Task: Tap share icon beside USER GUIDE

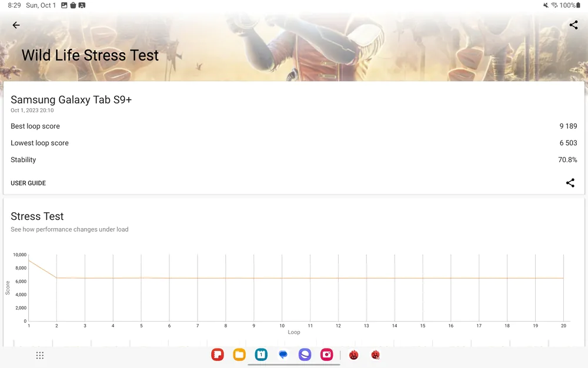Action: click(570, 183)
